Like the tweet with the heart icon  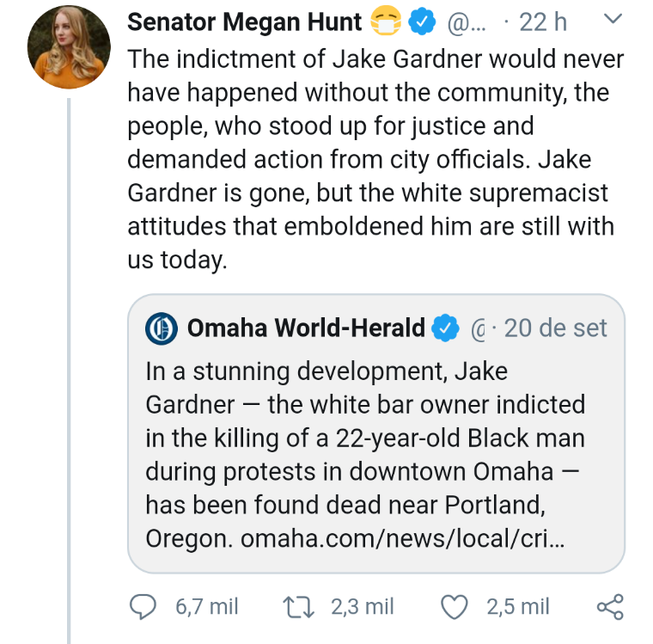point(455,606)
